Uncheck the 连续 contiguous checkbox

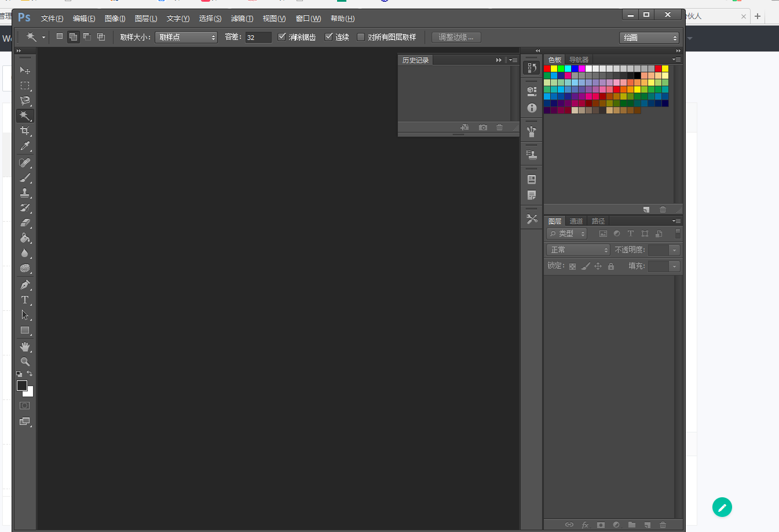point(329,37)
